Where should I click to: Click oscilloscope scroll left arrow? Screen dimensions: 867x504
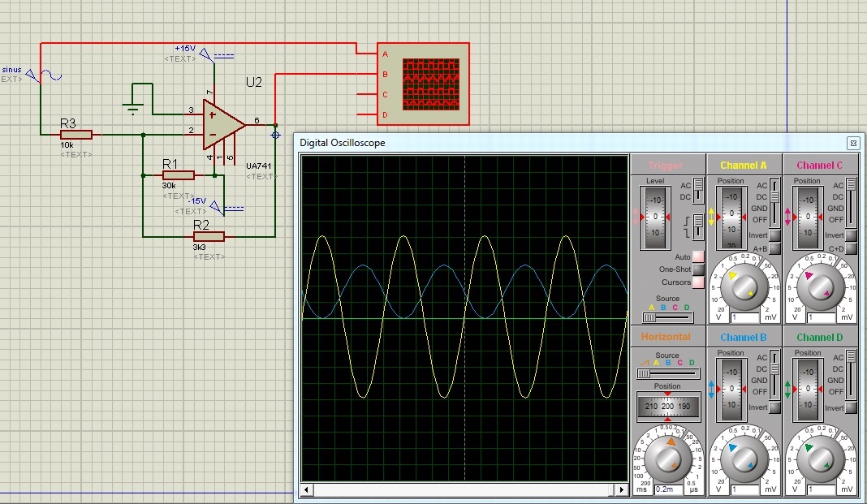coord(306,489)
